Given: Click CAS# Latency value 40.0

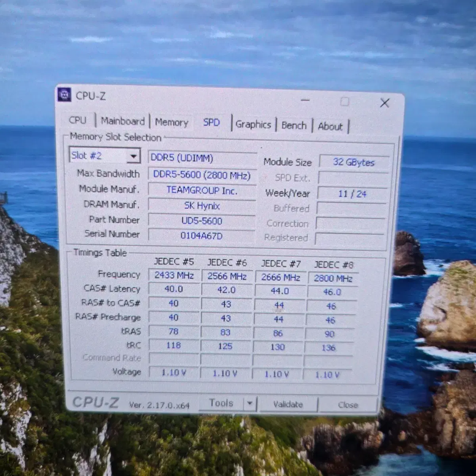Looking at the screenshot, I should (x=174, y=289).
